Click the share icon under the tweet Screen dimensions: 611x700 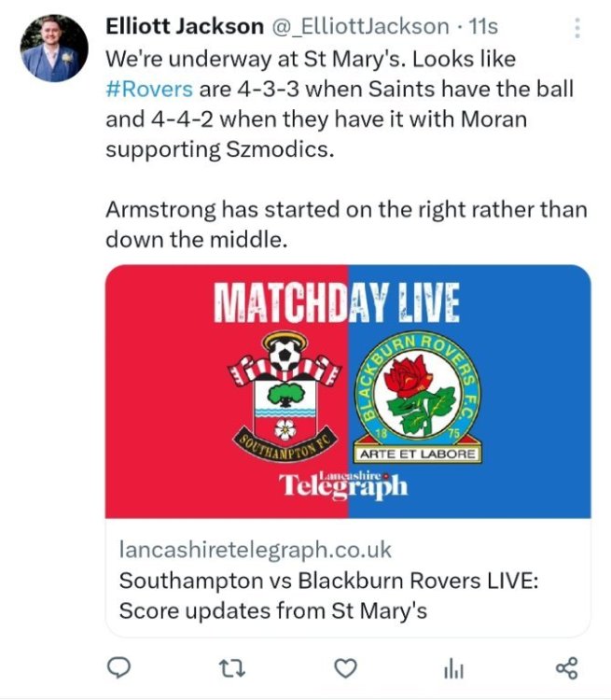(x=566, y=667)
